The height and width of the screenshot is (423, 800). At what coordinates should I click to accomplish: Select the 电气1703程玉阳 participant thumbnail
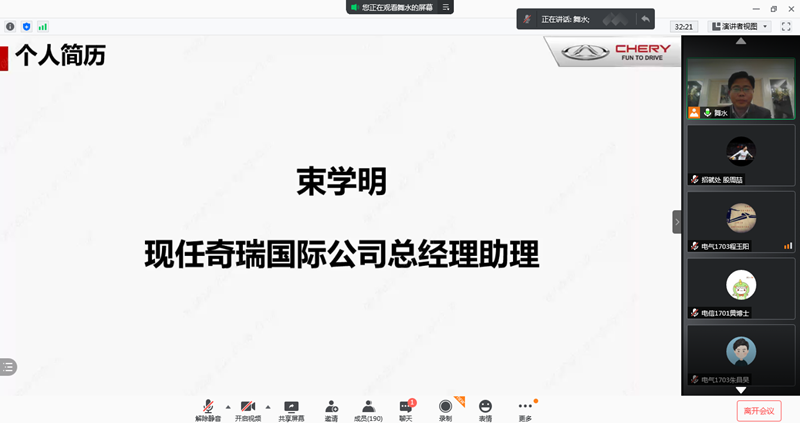tap(740, 221)
